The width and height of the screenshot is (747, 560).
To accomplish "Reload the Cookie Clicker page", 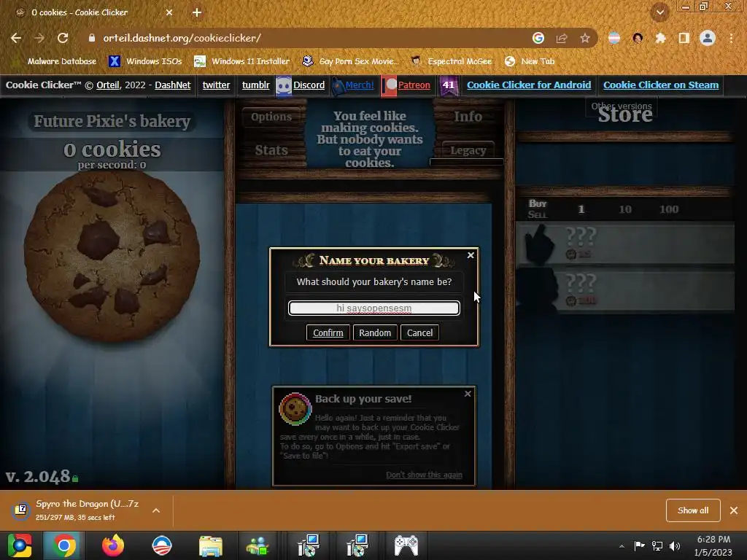I will click(63, 38).
